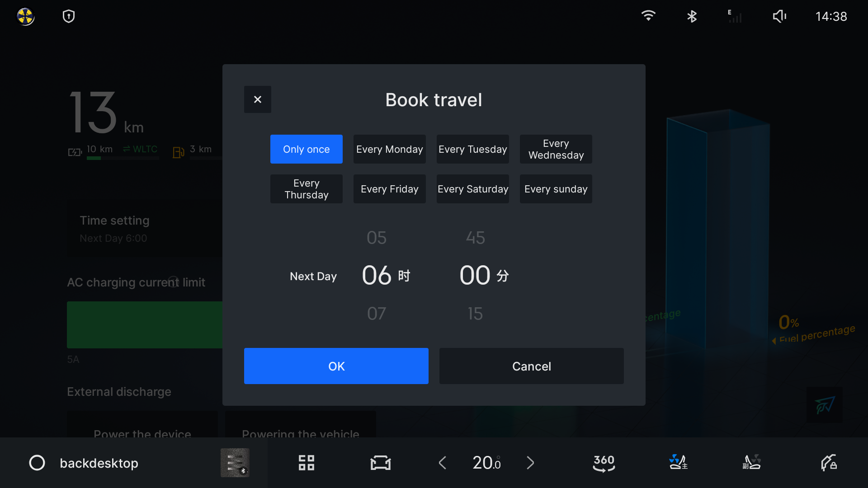Increase temperature with right chevron
The height and width of the screenshot is (488, 868).
tap(530, 463)
